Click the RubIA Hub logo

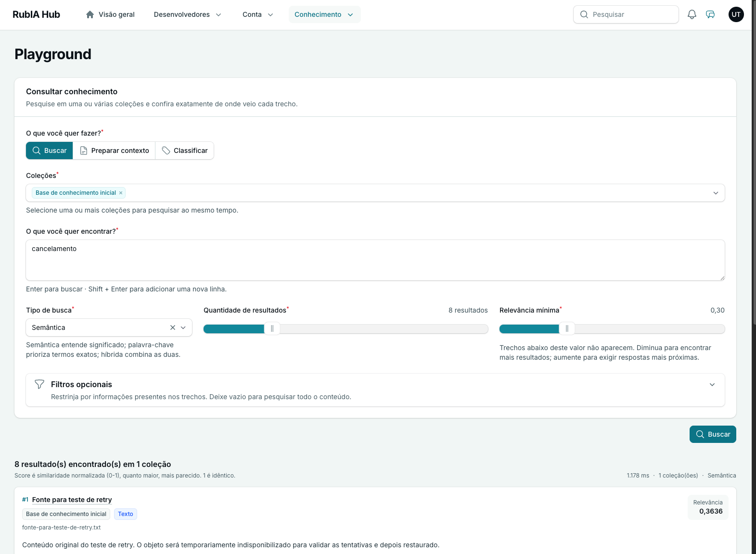[36, 14]
